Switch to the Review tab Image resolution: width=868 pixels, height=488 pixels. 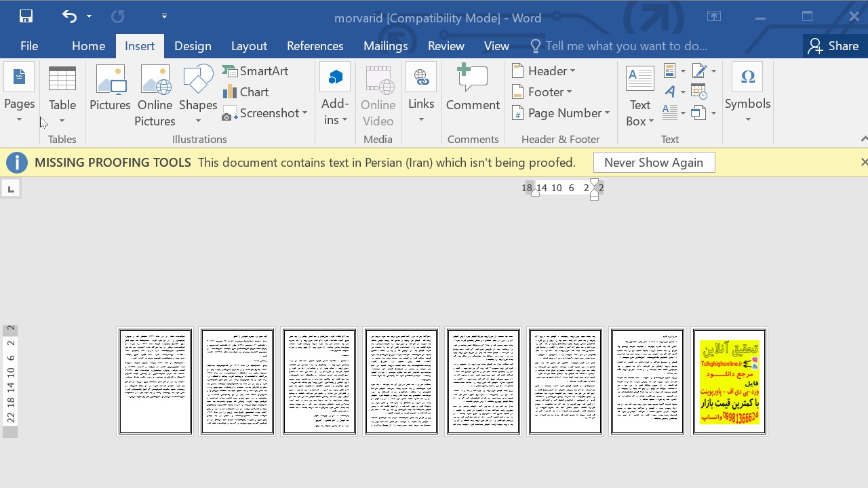click(446, 46)
